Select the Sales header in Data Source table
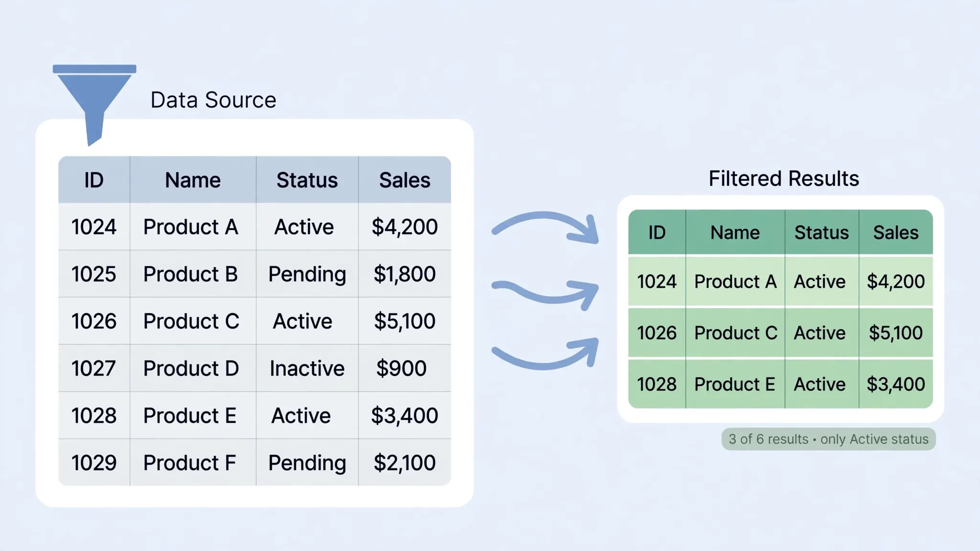The height and width of the screenshot is (551, 980). click(x=405, y=180)
